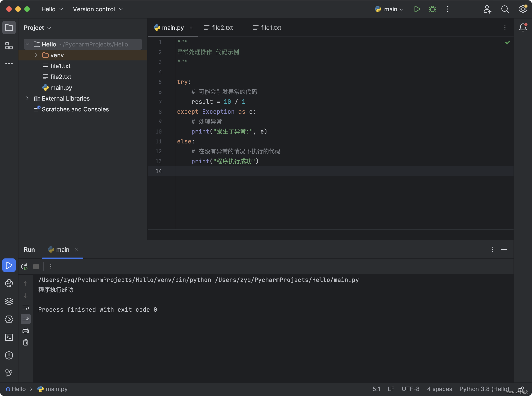Viewport: 532px width, 396px height.
Task: Open the Python Packages layers icon
Action: pyautogui.click(x=9, y=301)
